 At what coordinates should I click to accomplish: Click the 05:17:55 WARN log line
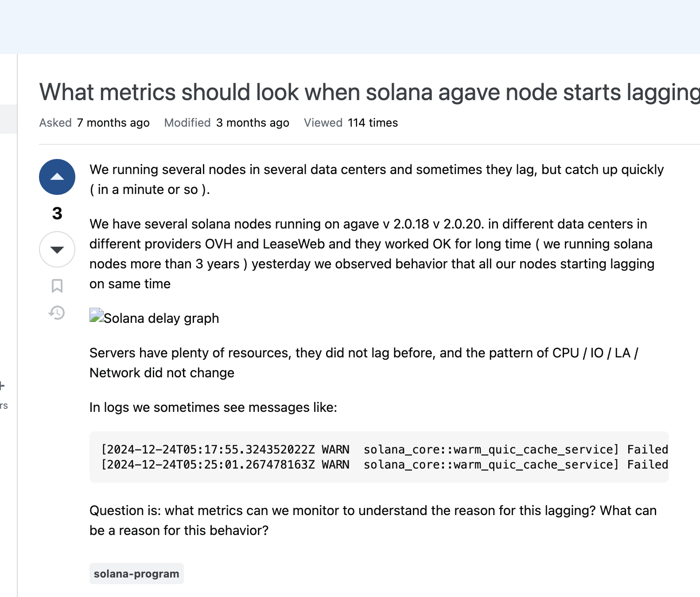coord(384,450)
